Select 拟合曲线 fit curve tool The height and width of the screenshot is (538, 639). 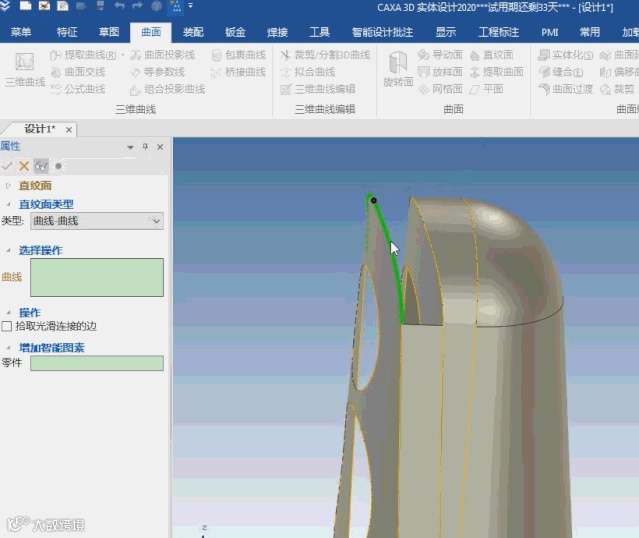308,72
